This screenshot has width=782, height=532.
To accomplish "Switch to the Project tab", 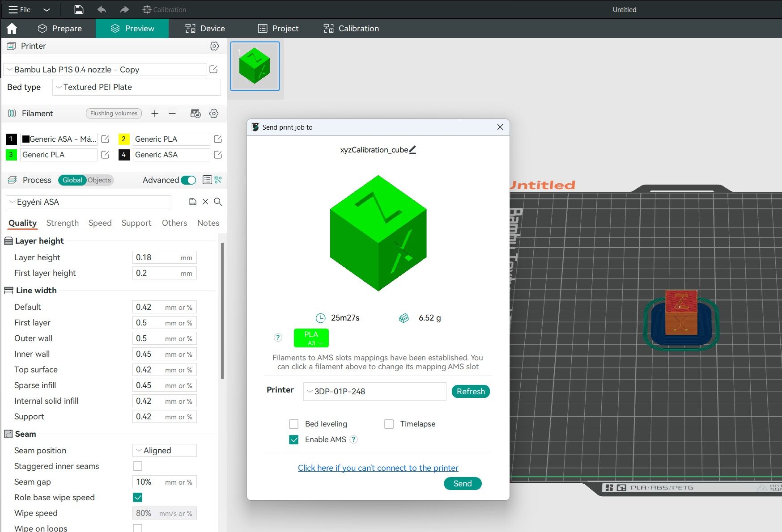I will pyautogui.click(x=278, y=29).
